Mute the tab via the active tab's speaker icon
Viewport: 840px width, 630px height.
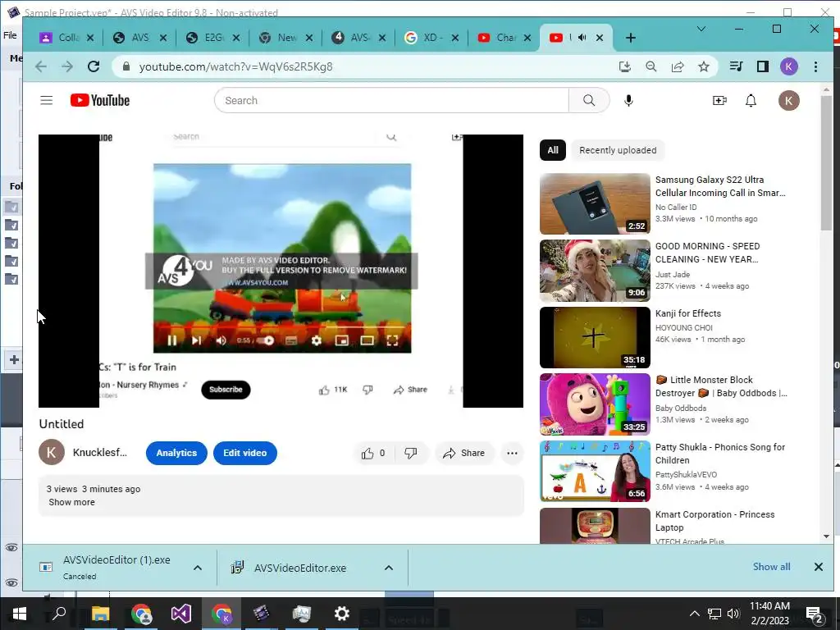point(582,38)
